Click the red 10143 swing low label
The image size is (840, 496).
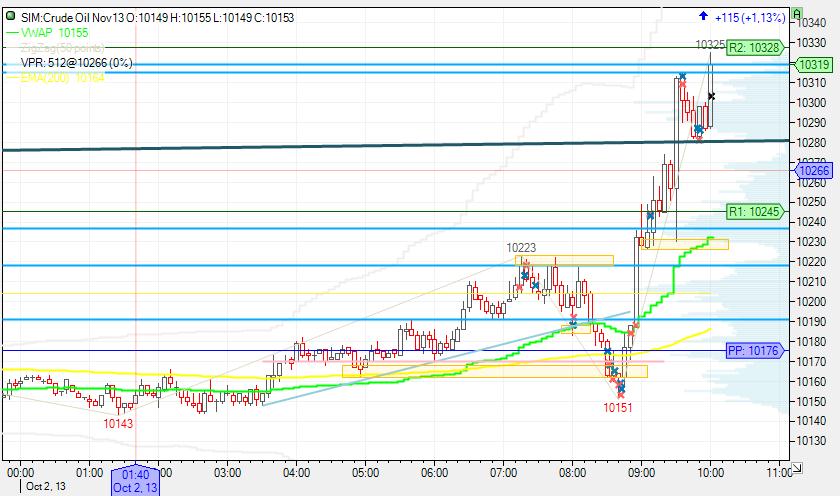tap(118, 424)
